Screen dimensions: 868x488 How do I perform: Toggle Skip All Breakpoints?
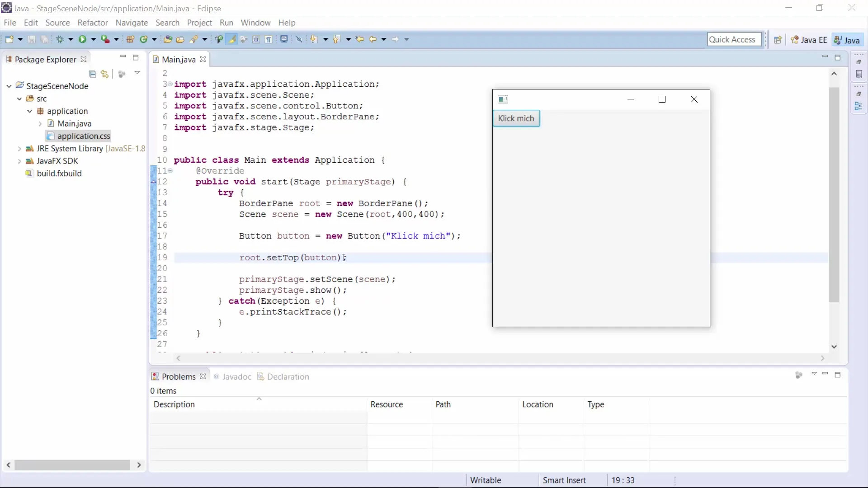299,39
